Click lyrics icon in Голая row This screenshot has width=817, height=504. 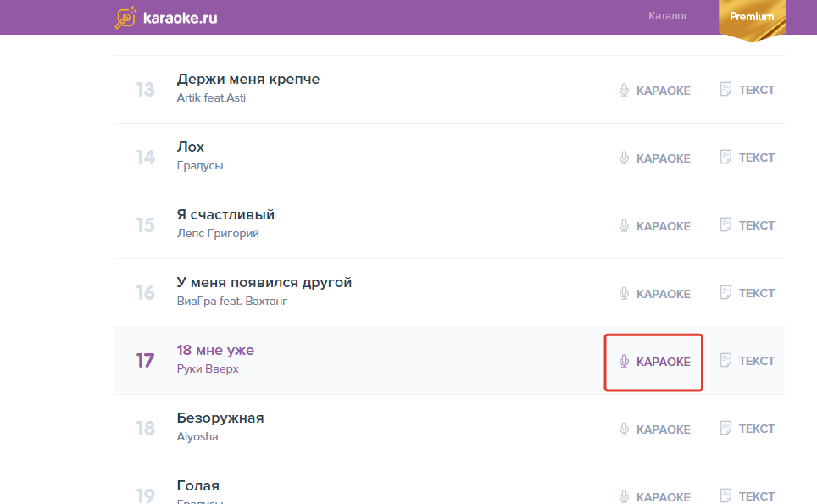[725, 496]
